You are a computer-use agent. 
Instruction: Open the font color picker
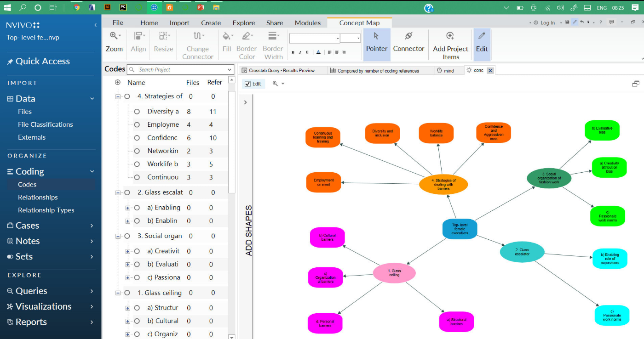pos(318,52)
